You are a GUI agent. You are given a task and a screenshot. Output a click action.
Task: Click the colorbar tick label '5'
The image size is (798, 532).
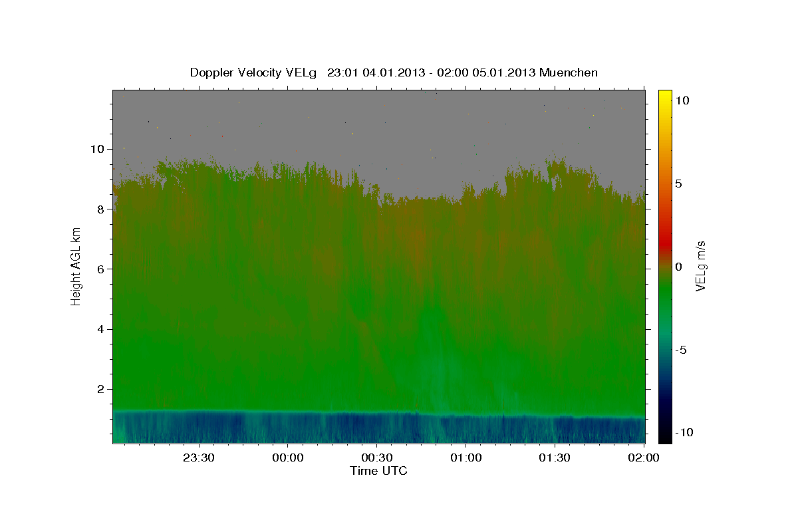(x=678, y=184)
